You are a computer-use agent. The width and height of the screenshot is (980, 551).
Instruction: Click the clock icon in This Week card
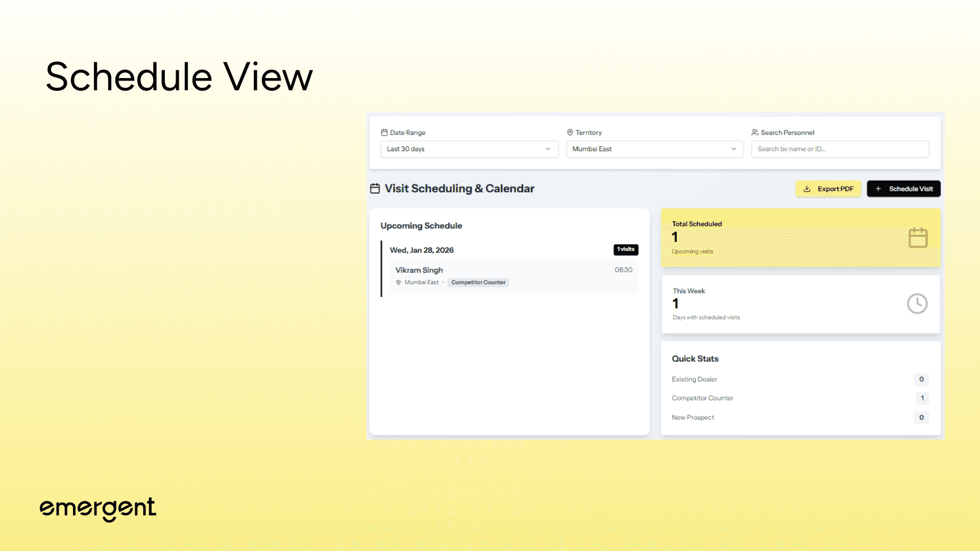917,304
